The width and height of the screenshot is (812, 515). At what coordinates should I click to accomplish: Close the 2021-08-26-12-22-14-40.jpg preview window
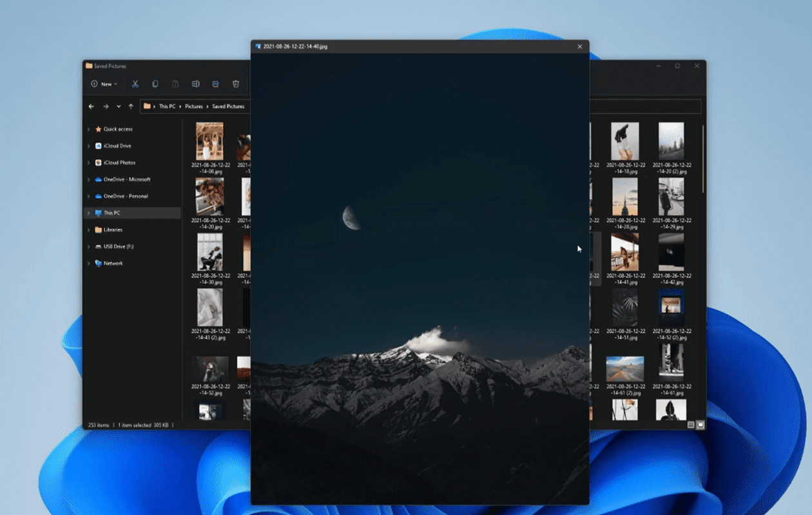point(579,46)
